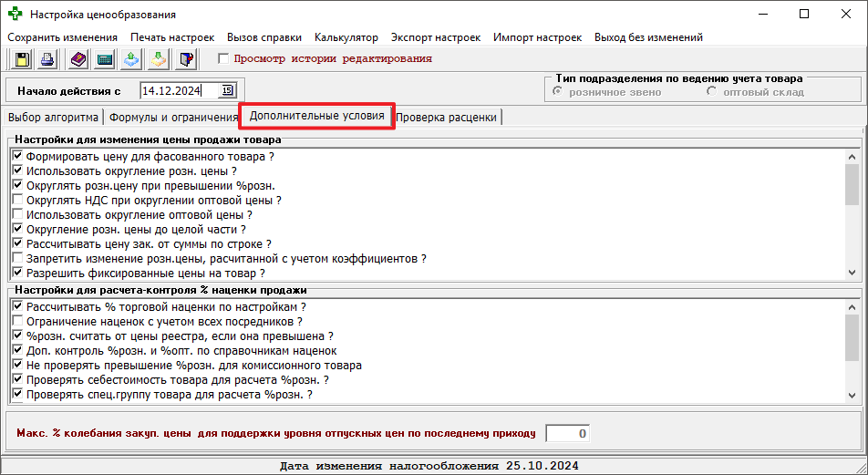Click up arrow of price settings list scrollbar

(852, 157)
